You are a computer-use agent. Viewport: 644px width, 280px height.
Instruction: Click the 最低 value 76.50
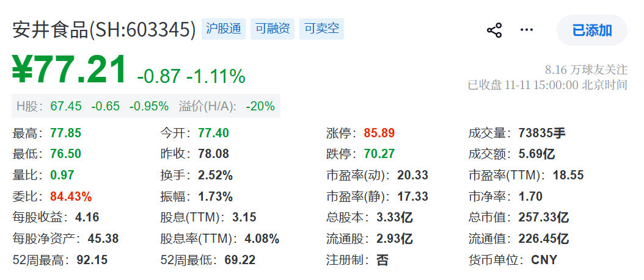pos(66,154)
